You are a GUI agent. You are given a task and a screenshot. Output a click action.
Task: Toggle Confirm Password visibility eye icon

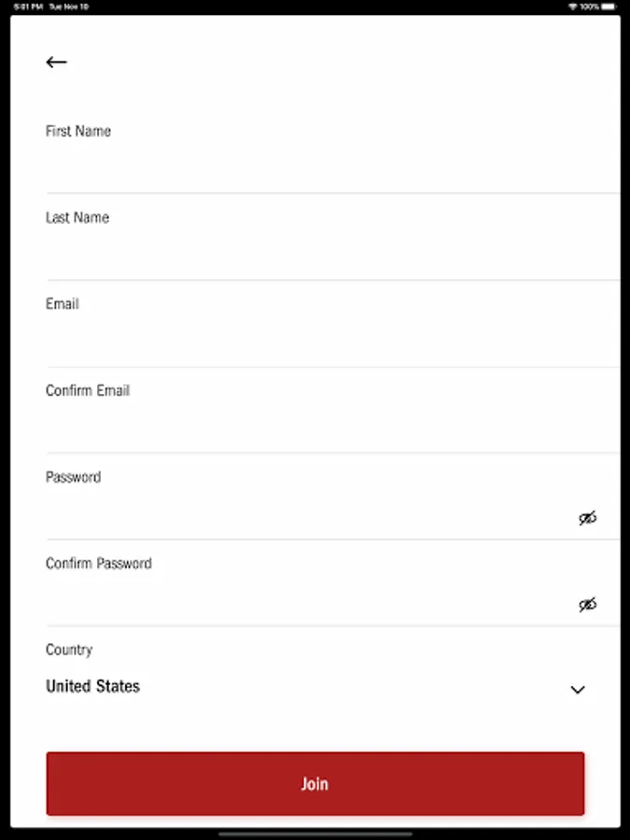[587, 605]
